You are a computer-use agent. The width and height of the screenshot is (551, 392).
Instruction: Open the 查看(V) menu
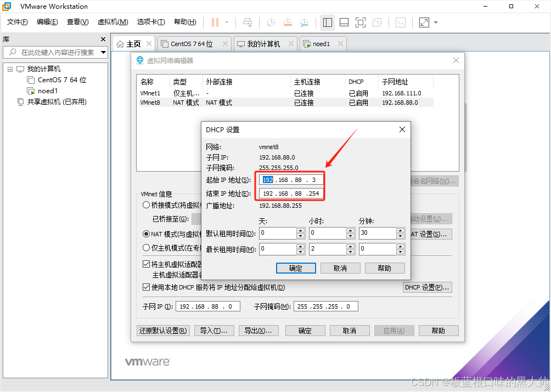(x=78, y=22)
